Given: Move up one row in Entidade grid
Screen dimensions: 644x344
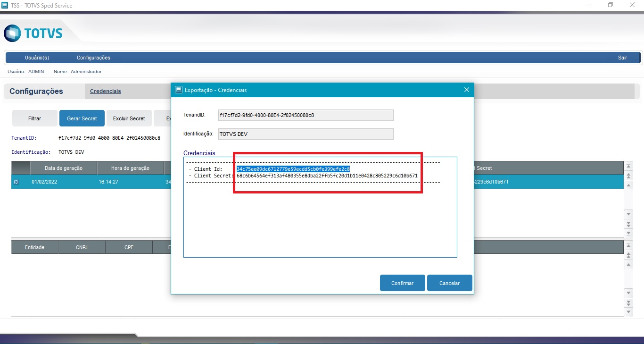Looking at the screenshot, I should tap(628, 264).
